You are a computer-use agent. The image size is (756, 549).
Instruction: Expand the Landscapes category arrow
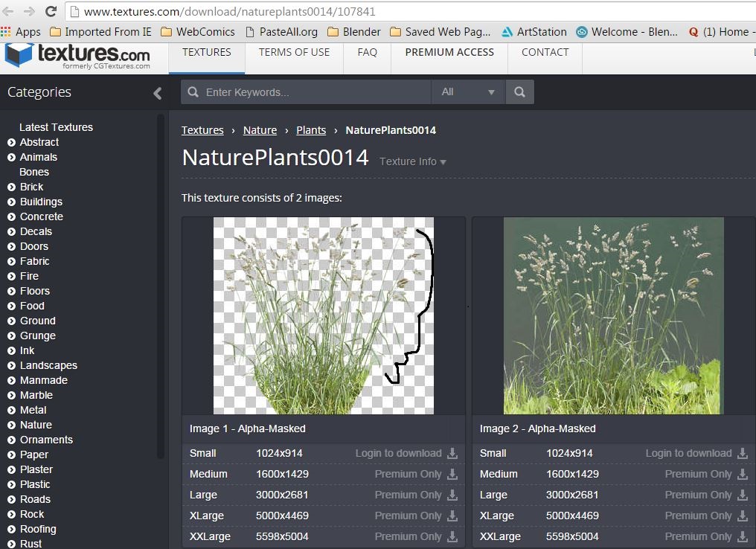[x=12, y=365]
